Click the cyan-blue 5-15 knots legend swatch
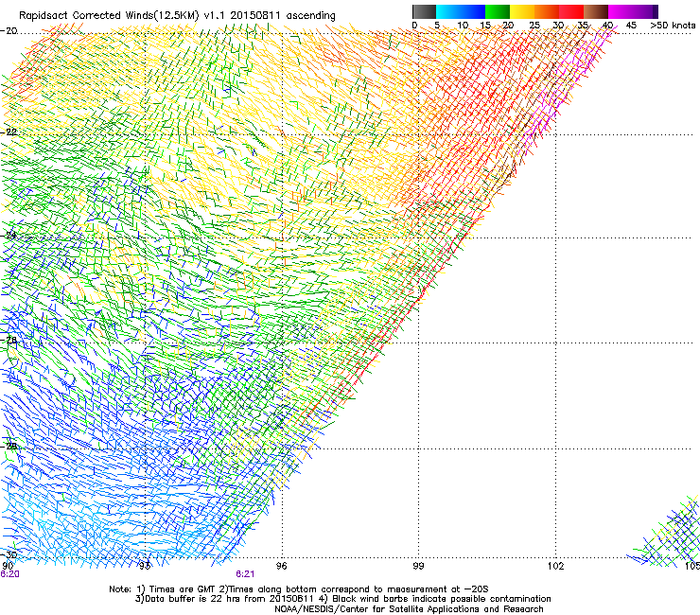The width and height of the screenshot is (700, 615). pyautogui.click(x=461, y=11)
